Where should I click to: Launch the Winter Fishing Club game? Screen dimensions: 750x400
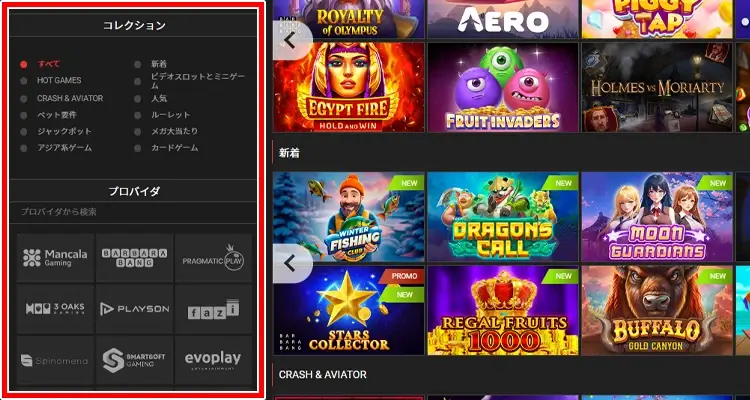tap(348, 217)
